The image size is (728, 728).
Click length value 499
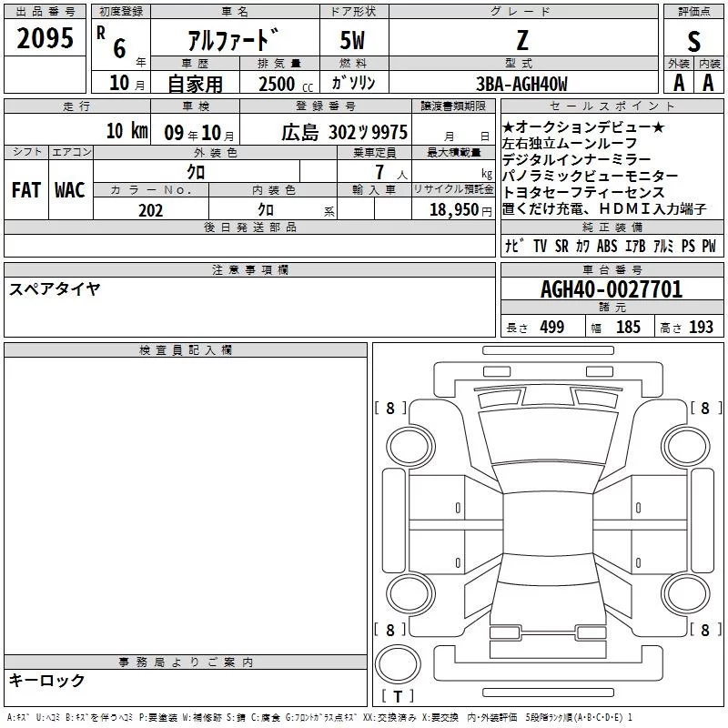coord(552,328)
